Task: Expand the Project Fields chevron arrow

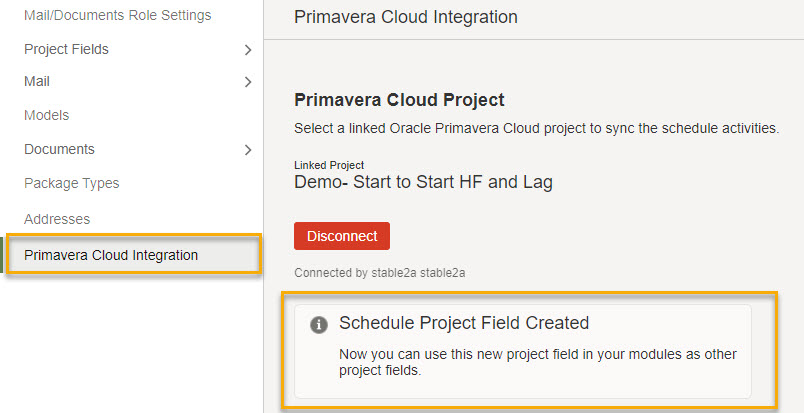Action: pyautogui.click(x=248, y=50)
